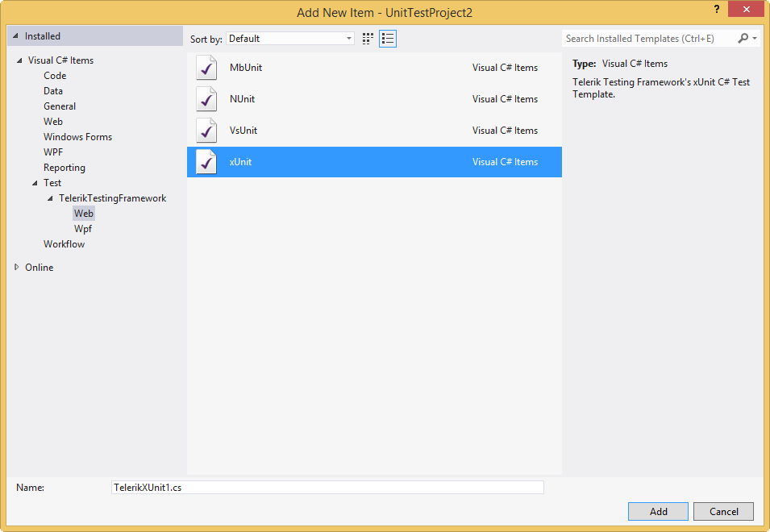Click the xUnit template file icon
770x532 pixels.
206,162
